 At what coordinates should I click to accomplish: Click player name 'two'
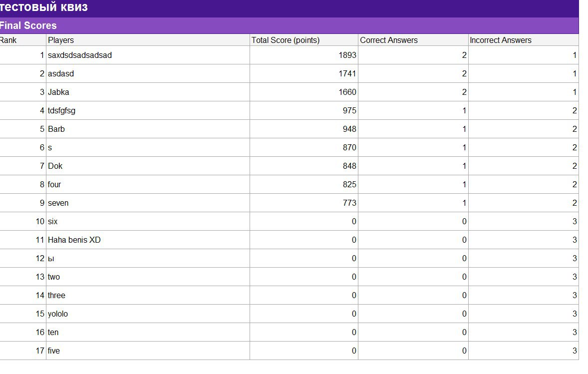[53, 277]
